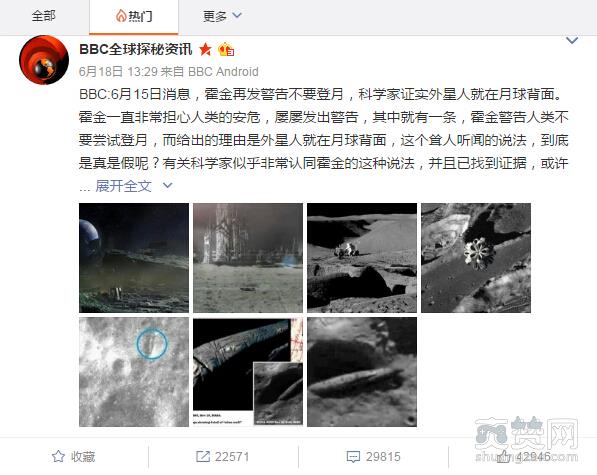Click the 收藏 star icon
This screenshot has height=475, width=597.
pyautogui.click(x=58, y=456)
